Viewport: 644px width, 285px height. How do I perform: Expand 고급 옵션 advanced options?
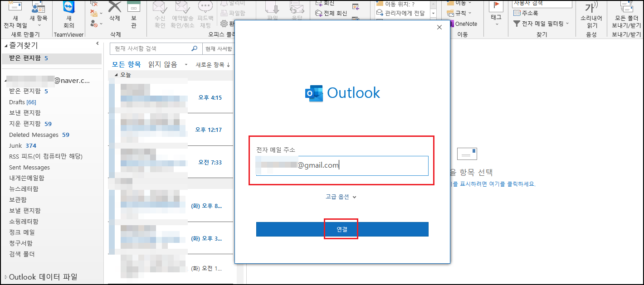pyautogui.click(x=341, y=197)
